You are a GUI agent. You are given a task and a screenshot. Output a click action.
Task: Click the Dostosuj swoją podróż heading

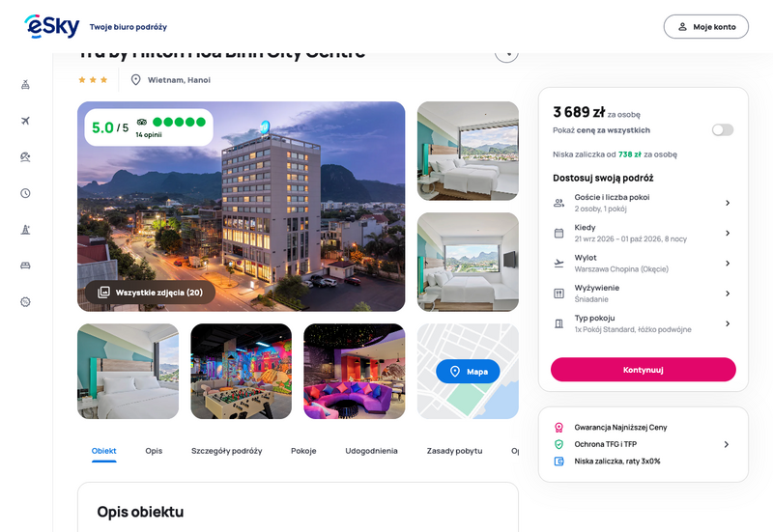(603, 178)
